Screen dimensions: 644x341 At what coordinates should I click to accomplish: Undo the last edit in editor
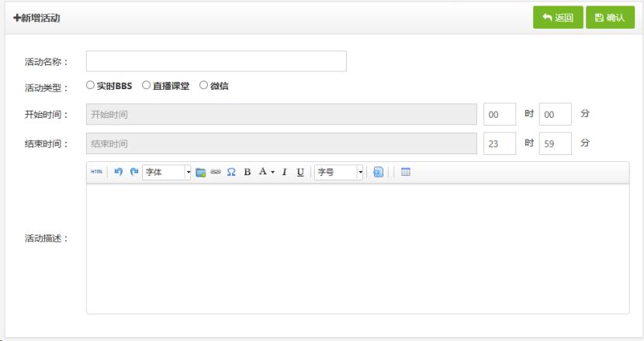click(118, 172)
